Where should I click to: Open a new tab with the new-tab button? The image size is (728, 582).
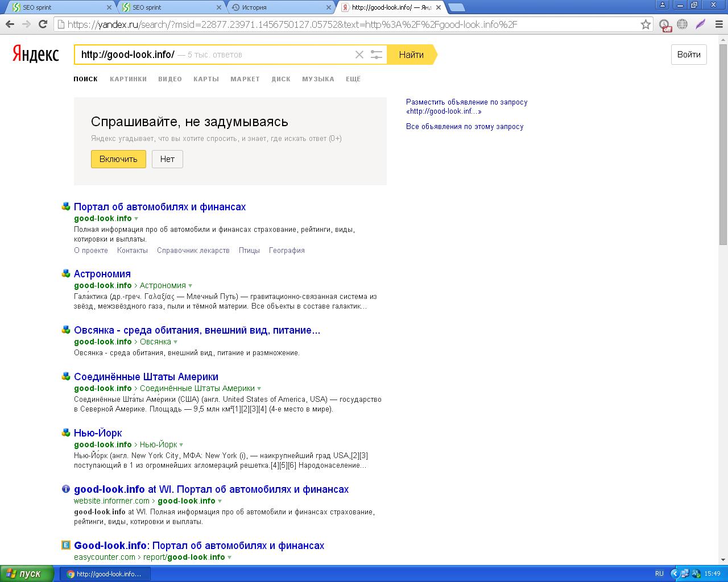pyautogui.click(x=457, y=7)
